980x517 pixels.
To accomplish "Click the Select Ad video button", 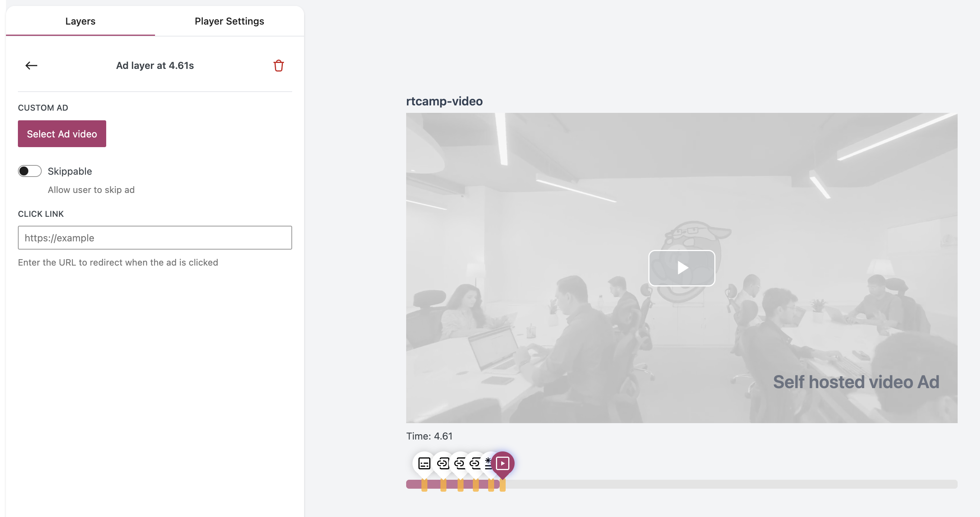I will pos(61,133).
